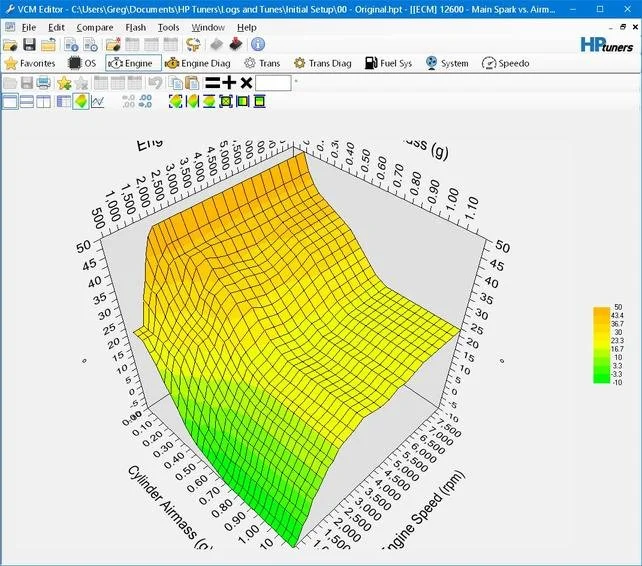Open the Flash menu
This screenshot has height=566, width=642.
[x=136, y=28]
